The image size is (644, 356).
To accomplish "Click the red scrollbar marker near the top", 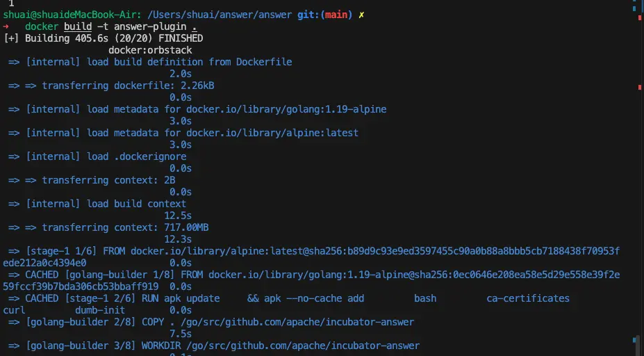I will pyautogui.click(x=640, y=17).
